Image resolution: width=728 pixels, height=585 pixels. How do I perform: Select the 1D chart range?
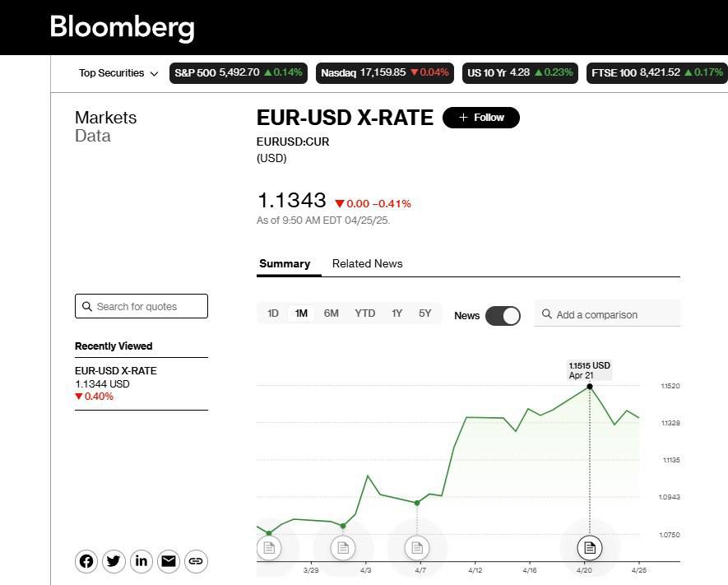[x=273, y=313]
